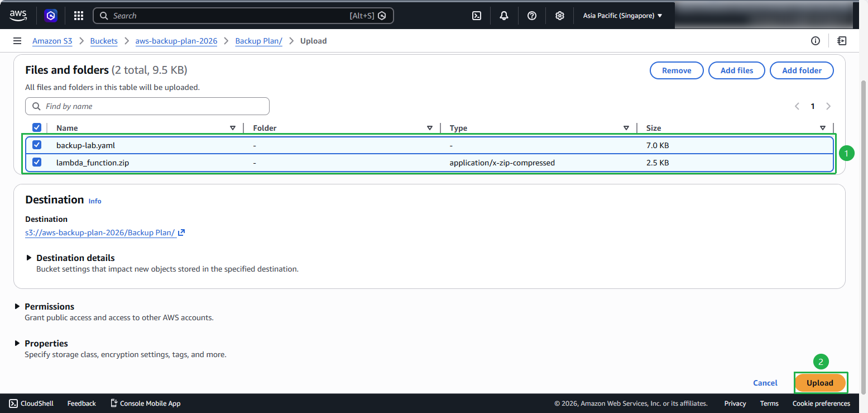Open the Terms footer link

pyautogui.click(x=769, y=403)
